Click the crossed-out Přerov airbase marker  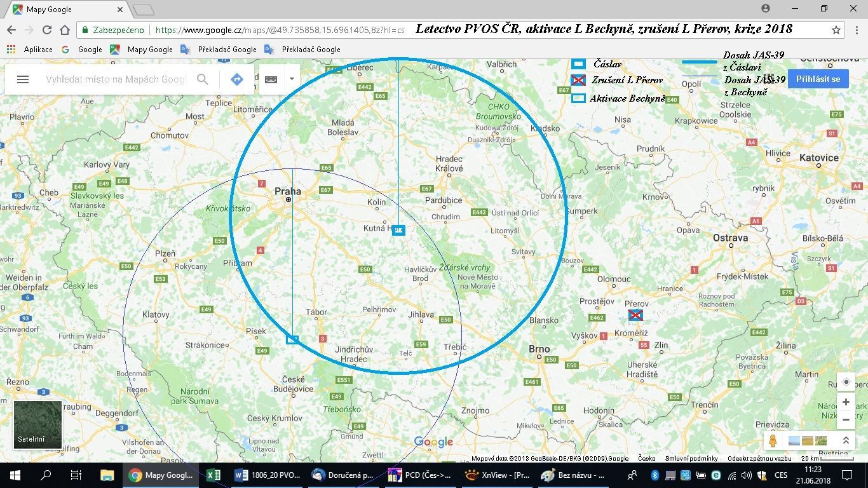(635, 315)
